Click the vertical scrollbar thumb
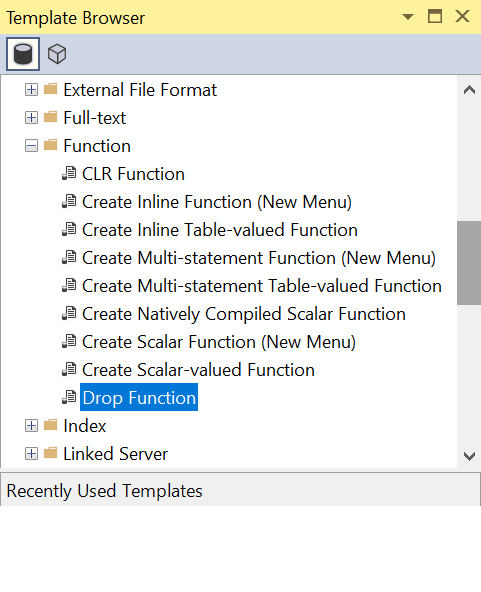Screen dimensions: 481x592 click(469, 263)
